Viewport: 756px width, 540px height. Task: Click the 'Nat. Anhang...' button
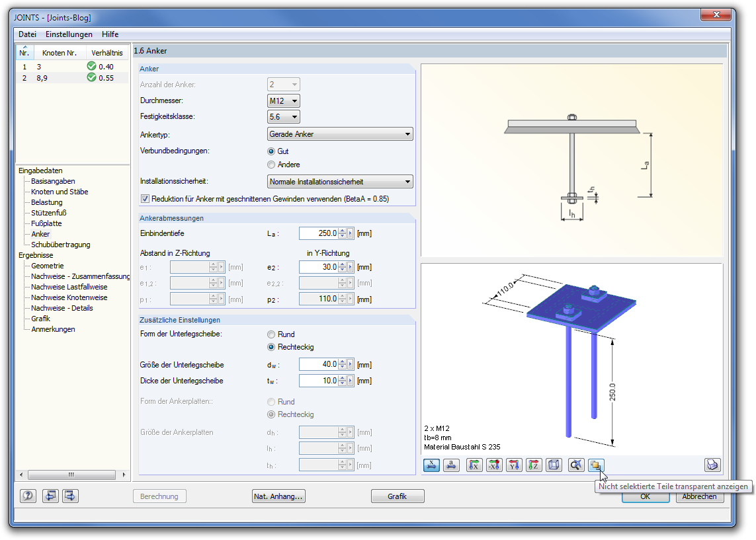pos(278,496)
